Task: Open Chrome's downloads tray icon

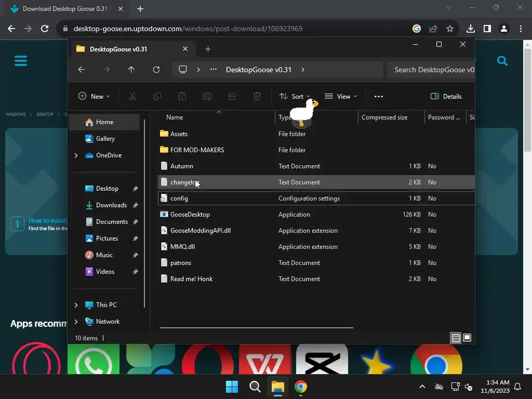Action: 471,29
